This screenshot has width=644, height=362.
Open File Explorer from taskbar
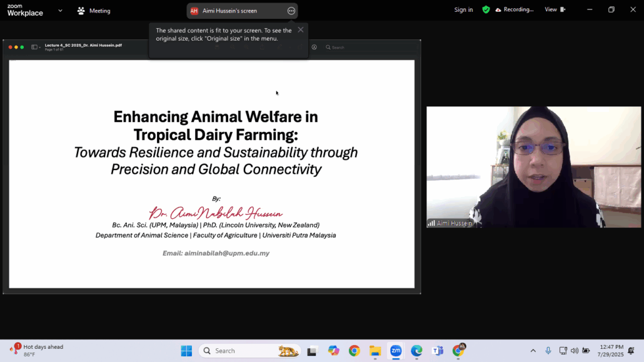point(375,351)
